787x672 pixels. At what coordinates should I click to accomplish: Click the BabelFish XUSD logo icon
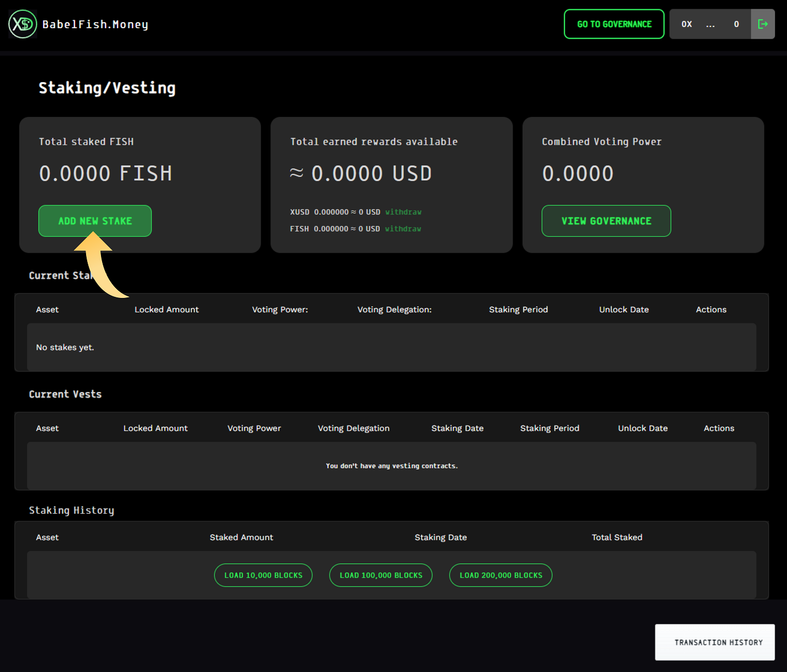(x=23, y=24)
